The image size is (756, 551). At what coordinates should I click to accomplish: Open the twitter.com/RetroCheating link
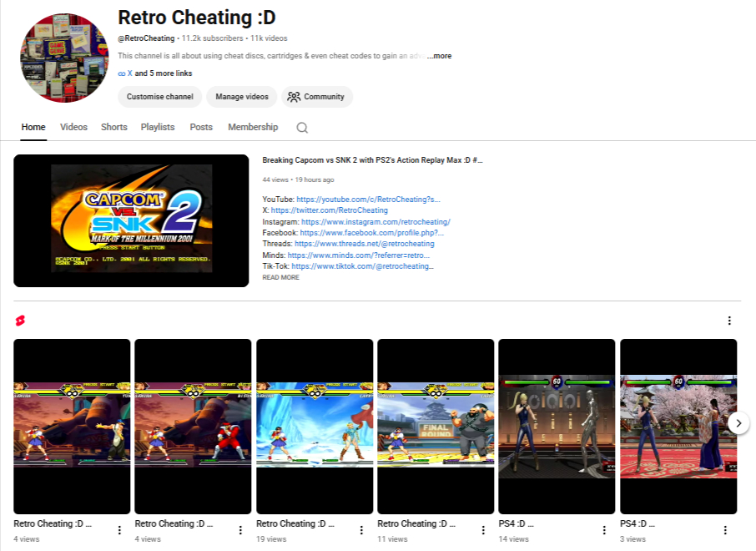330,210
